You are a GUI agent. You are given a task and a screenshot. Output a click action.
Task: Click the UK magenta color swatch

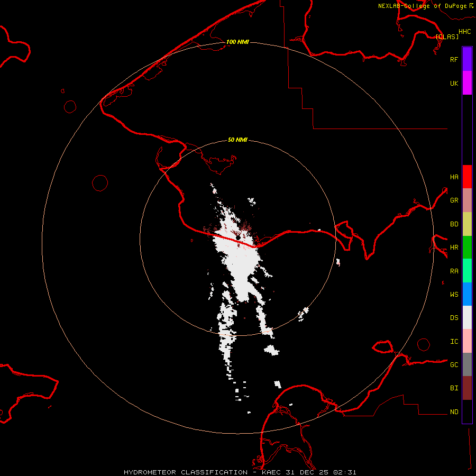tap(467, 83)
